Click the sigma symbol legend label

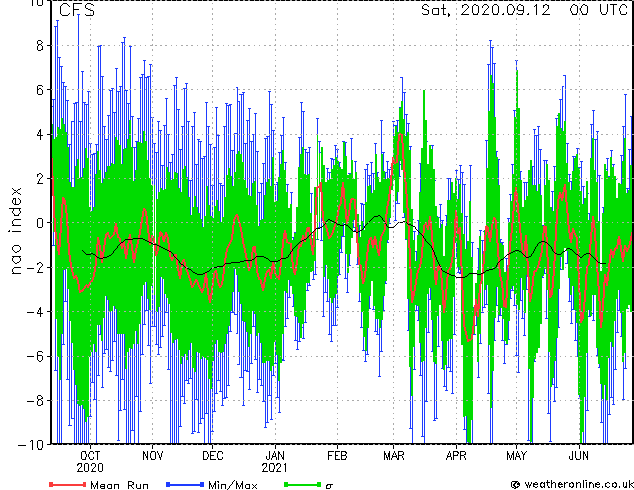329,486
